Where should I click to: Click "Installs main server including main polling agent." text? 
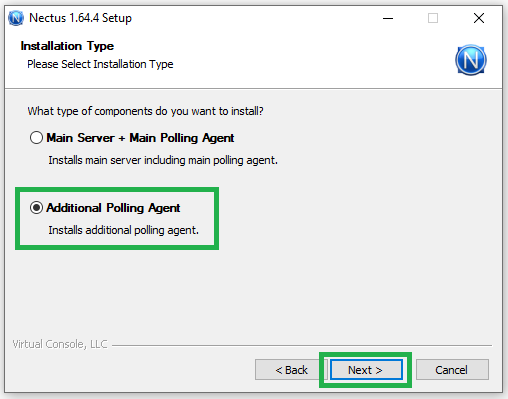pos(163,160)
